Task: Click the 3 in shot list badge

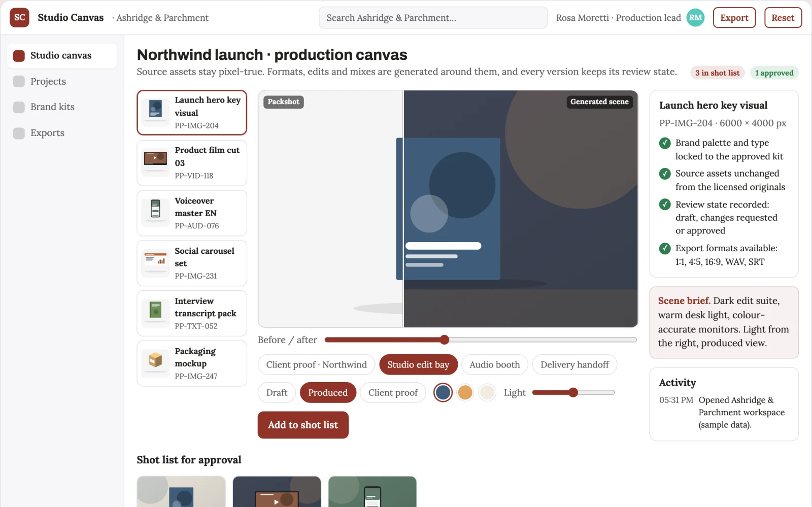Action: [x=717, y=73]
